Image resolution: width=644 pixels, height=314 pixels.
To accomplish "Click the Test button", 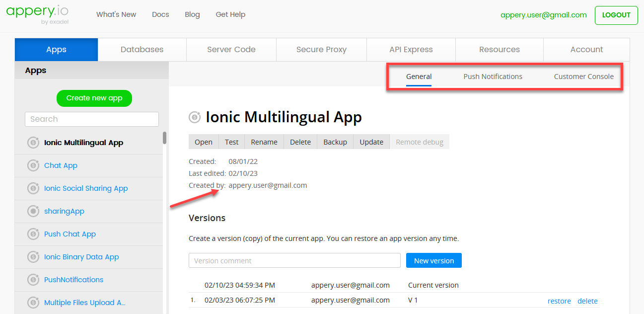I will point(231,142).
